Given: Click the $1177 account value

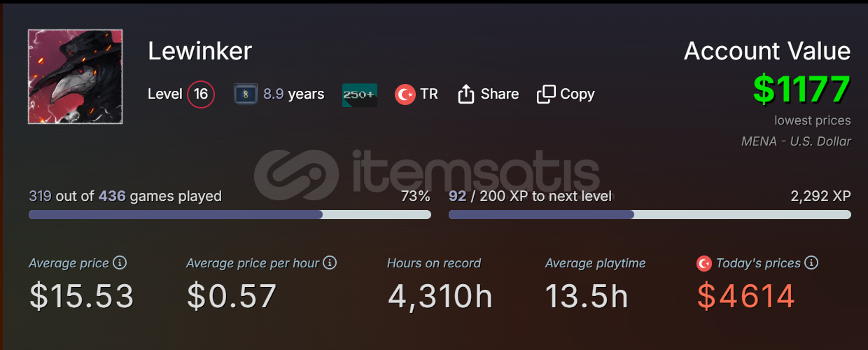Looking at the screenshot, I should pyautogui.click(x=801, y=90).
